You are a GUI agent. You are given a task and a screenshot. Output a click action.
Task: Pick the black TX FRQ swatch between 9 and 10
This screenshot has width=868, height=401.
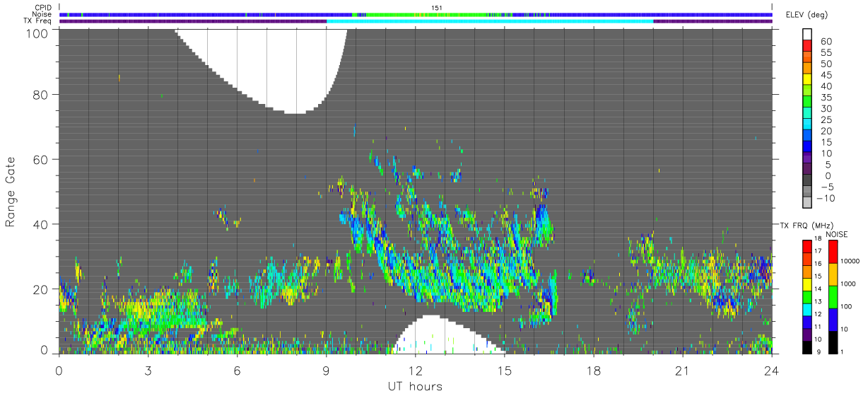pos(807,347)
